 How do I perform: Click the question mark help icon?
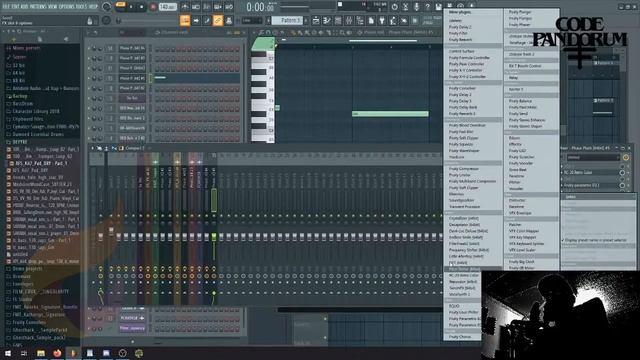[427, 7]
